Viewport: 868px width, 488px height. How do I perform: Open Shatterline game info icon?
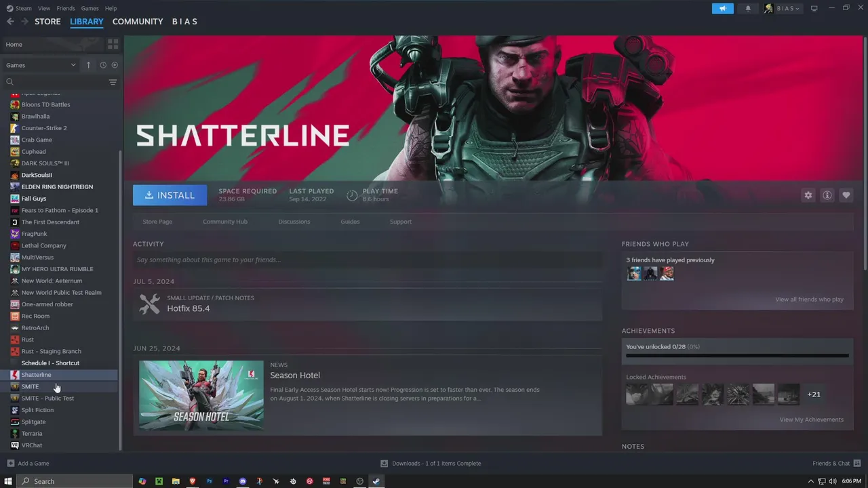click(827, 195)
